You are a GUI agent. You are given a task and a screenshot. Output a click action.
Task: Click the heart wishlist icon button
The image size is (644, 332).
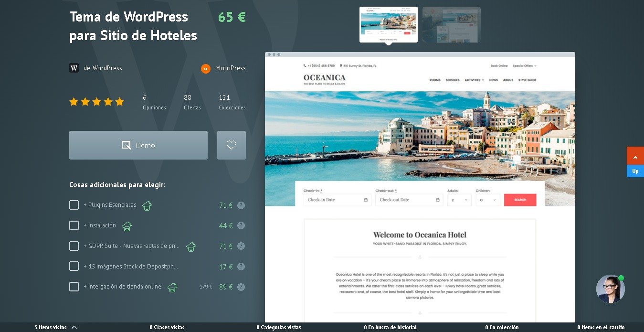(x=231, y=145)
